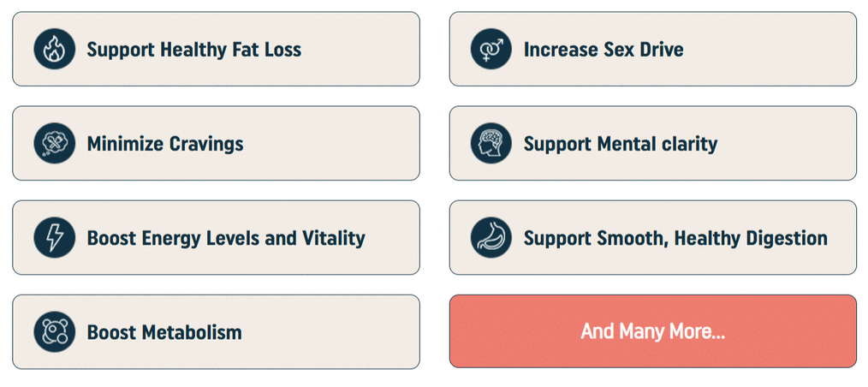Image resolution: width=868 pixels, height=387 pixels.
Task: Click the lightning bolt energy icon
Action: (55, 238)
